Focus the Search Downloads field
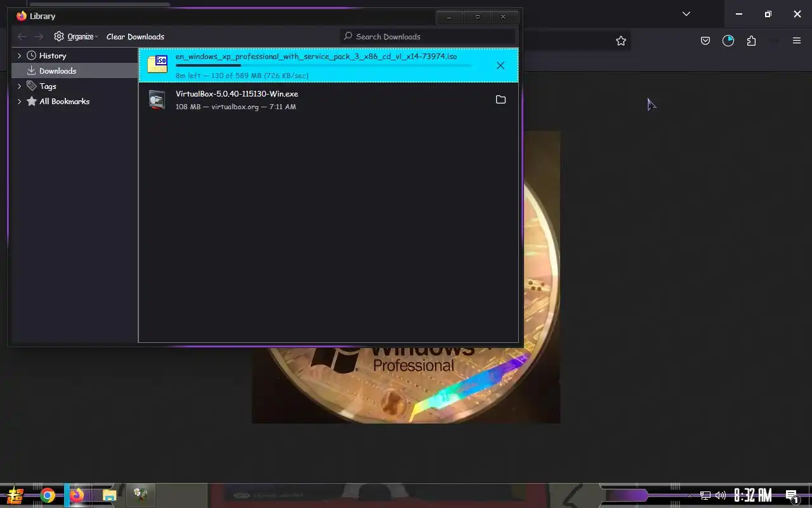812x508 pixels. pos(428,37)
